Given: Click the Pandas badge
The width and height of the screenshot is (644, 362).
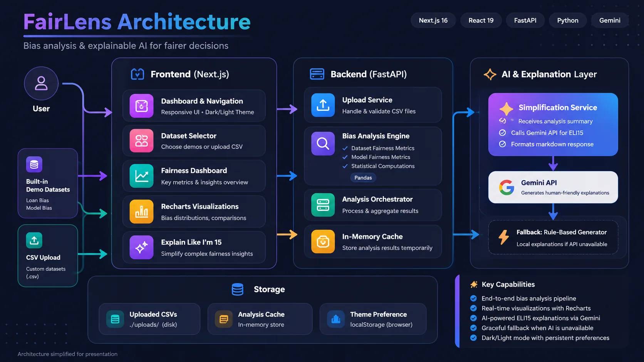Looking at the screenshot, I should click(x=363, y=178).
